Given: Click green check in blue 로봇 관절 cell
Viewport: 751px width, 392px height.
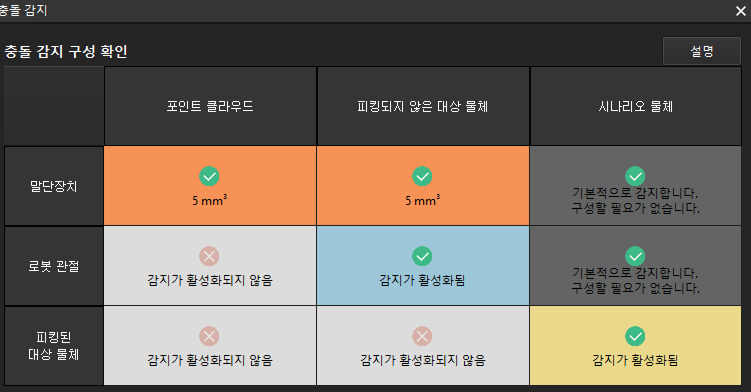Looking at the screenshot, I should click(x=422, y=256).
